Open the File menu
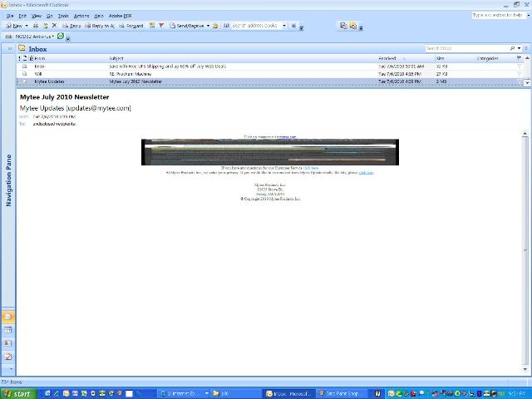Image resolution: width=532 pixels, height=399 pixels. pos(10,16)
